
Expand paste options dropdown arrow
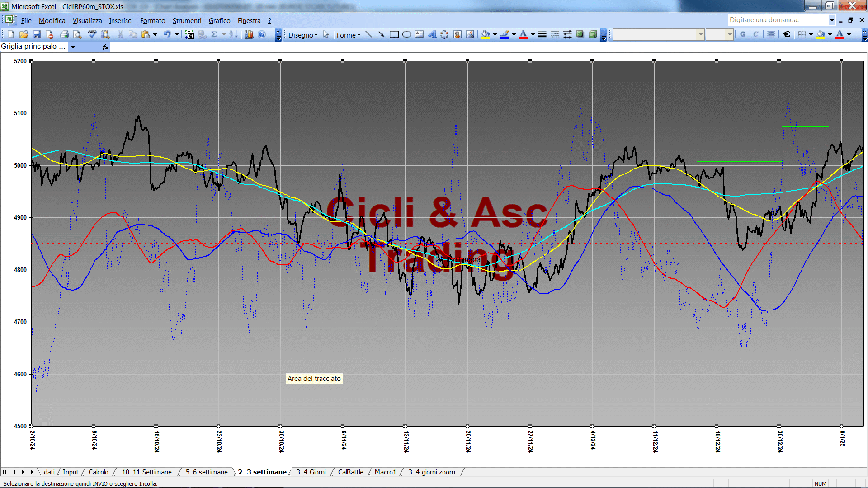pos(155,34)
